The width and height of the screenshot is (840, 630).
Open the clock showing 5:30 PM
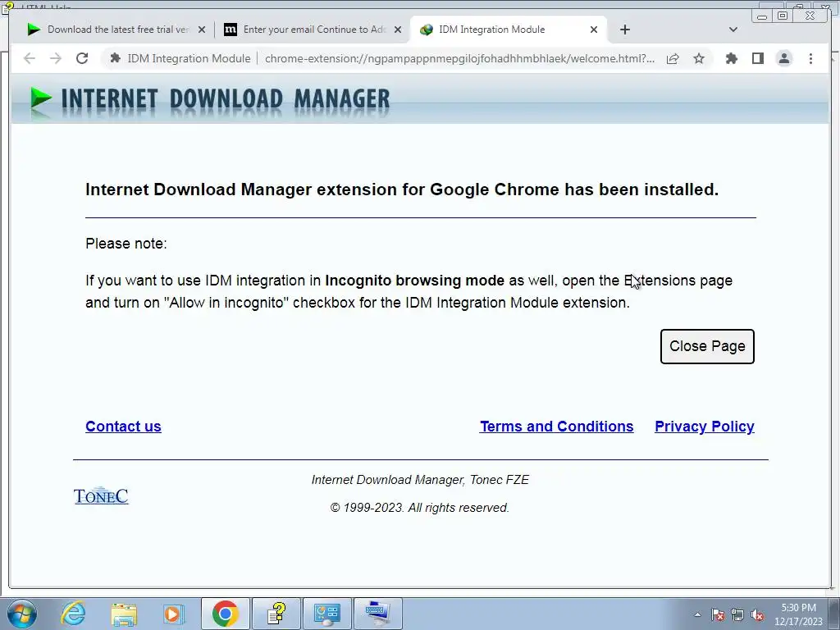[x=798, y=614]
